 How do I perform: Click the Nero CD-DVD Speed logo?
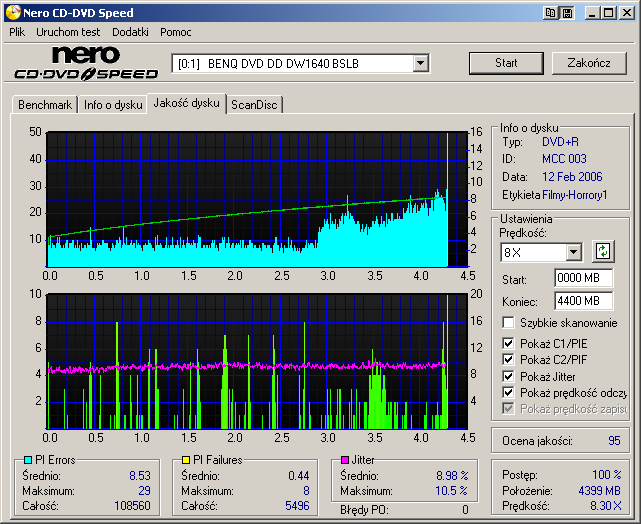86,63
